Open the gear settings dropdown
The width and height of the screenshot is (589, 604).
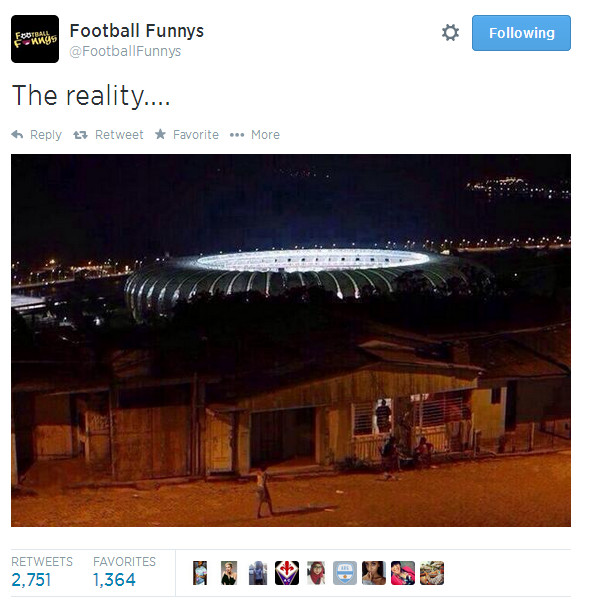450,33
